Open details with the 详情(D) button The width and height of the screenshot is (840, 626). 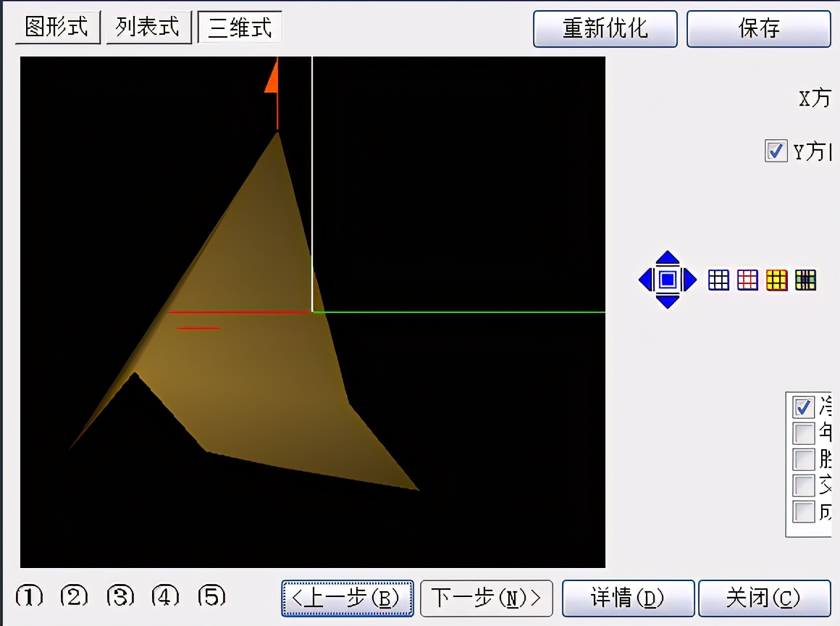coord(628,598)
